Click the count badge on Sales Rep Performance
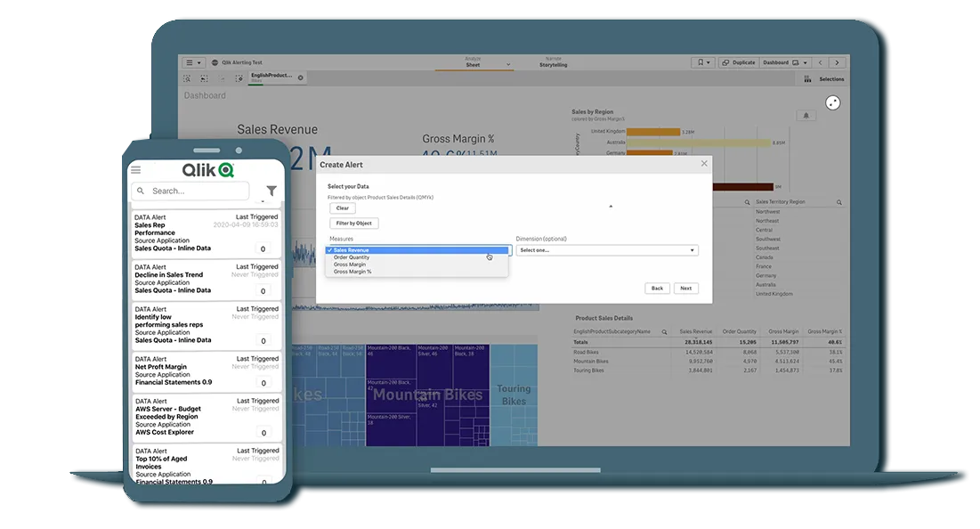Viewport: 980px width, 529px height. [263, 248]
